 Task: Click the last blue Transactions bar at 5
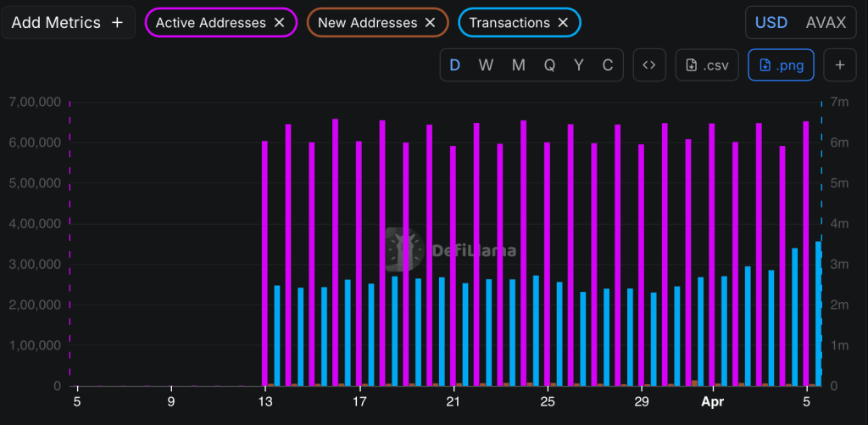point(818,314)
